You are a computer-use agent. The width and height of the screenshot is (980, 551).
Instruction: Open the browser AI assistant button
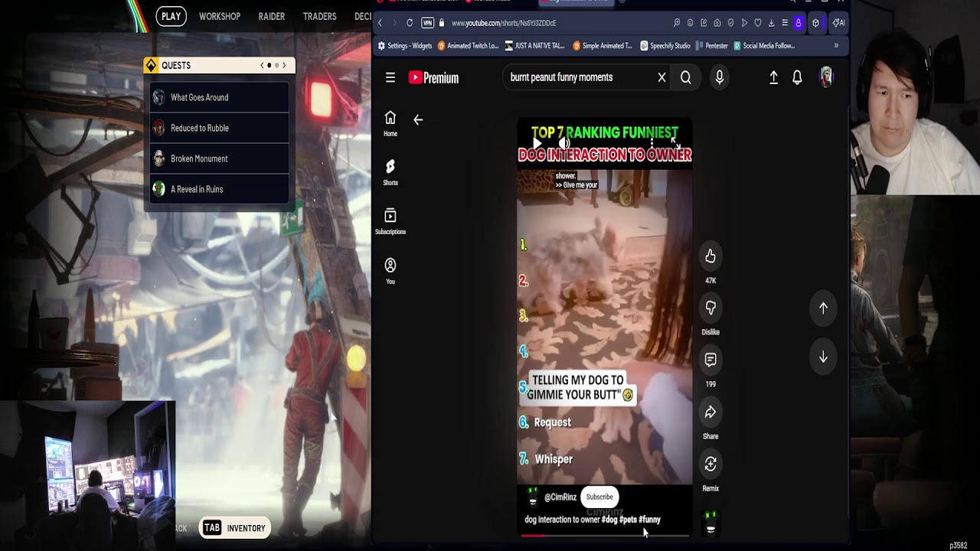click(839, 23)
